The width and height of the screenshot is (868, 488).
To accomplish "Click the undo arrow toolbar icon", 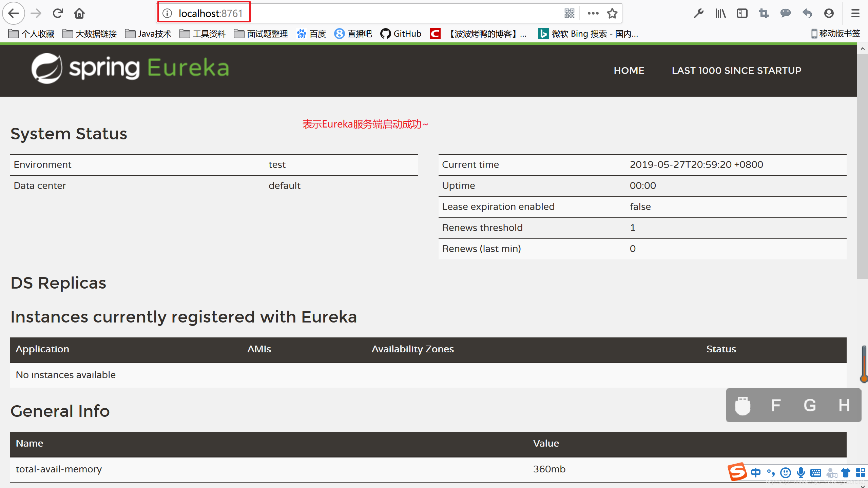I will coord(807,13).
